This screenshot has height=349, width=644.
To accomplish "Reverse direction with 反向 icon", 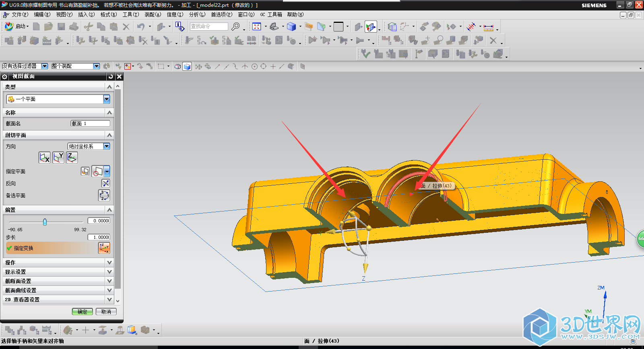I will pyautogui.click(x=105, y=183).
